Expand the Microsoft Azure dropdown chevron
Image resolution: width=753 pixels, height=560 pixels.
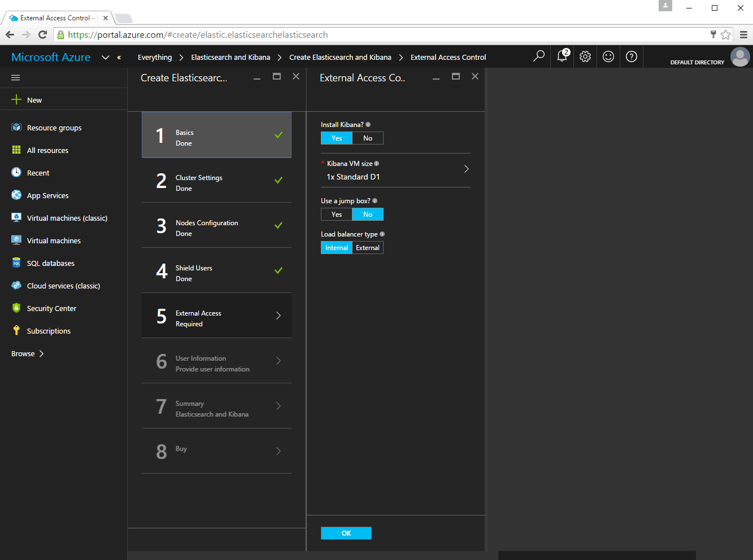click(106, 57)
